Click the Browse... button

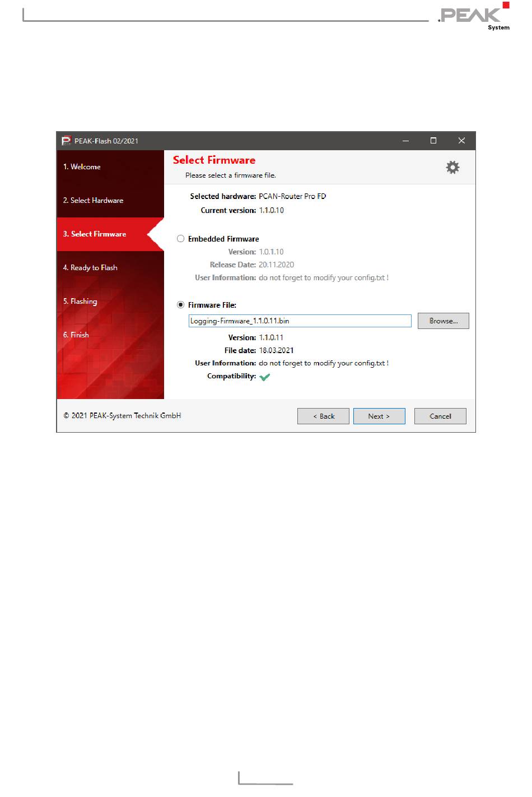point(444,321)
